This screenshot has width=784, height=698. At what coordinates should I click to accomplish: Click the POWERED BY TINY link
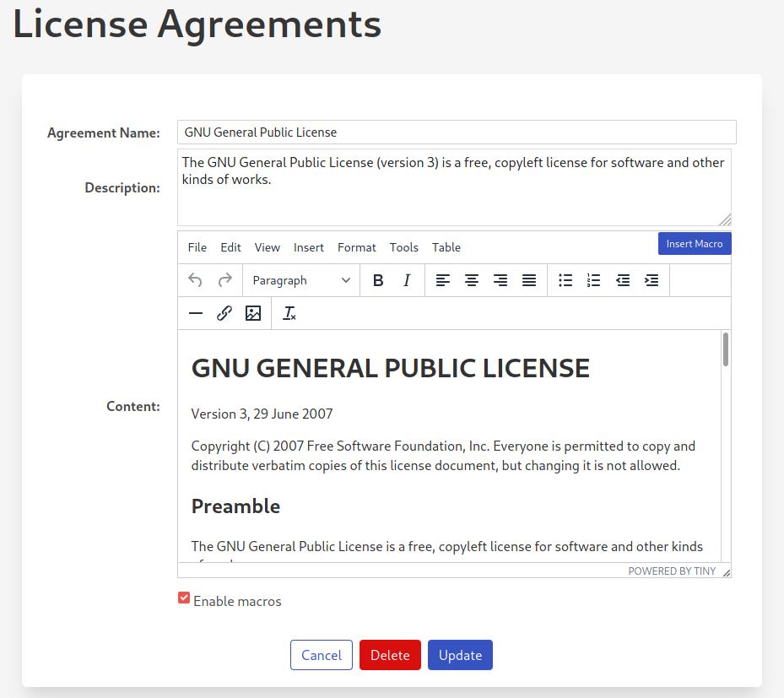[672, 571]
